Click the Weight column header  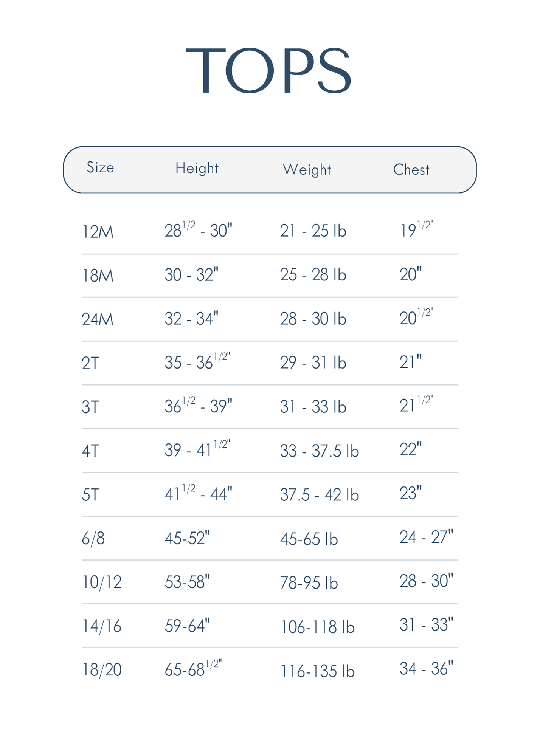(x=307, y=170)
